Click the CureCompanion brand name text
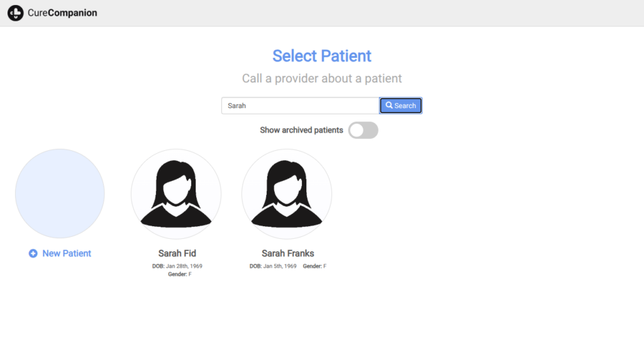 click(62, 13)
